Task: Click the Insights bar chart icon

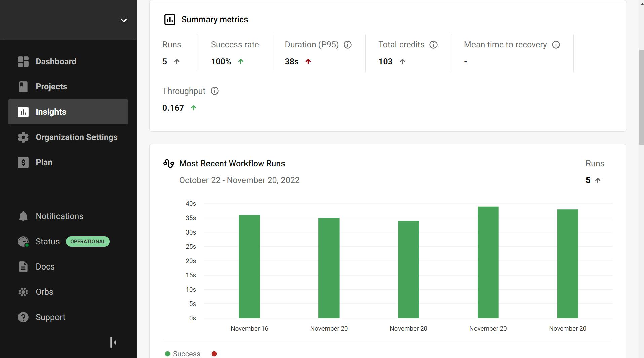Action: tap(23, 112)
